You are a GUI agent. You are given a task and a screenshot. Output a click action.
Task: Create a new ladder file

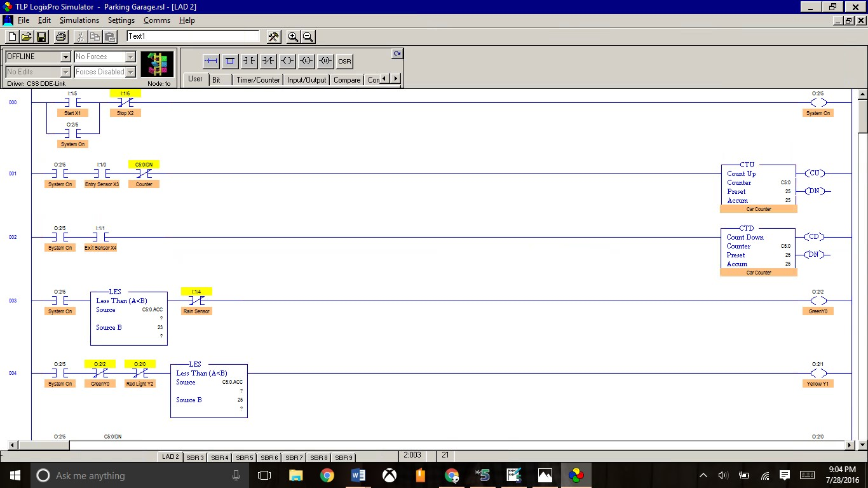point(11,36)
